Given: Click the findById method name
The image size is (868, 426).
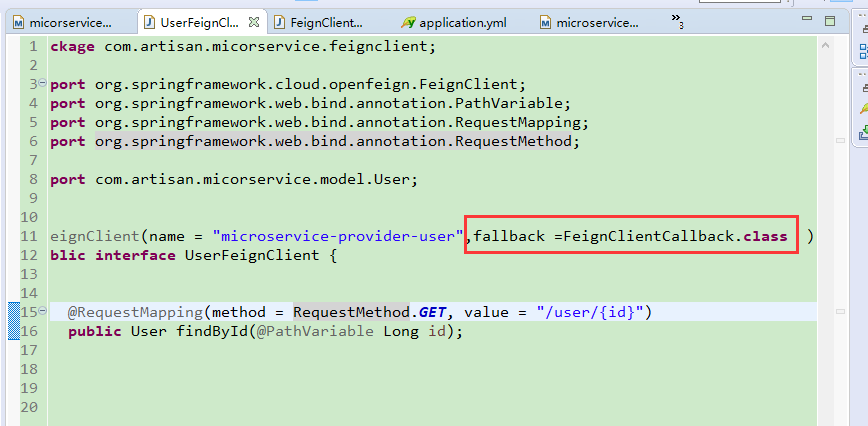Looking at the screenshot, I should click(212, 331).
